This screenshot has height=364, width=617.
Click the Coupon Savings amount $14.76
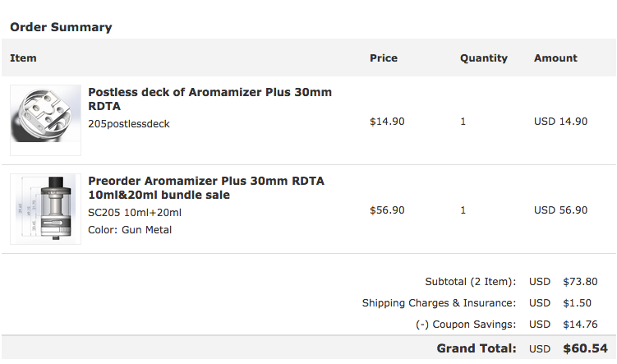click(x=578, y=325)
